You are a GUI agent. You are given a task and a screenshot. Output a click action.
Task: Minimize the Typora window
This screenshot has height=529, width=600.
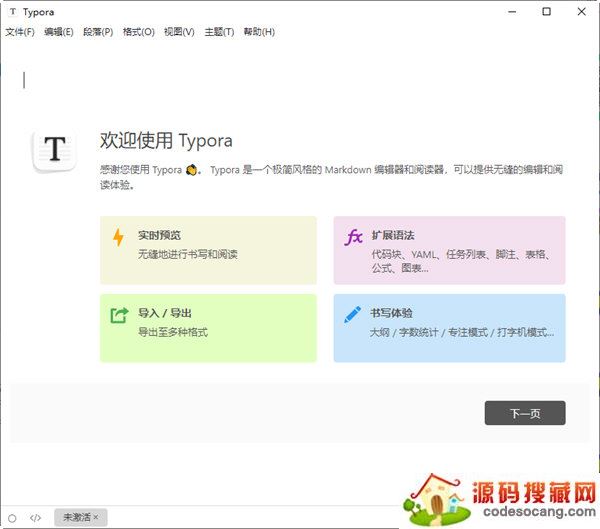tap(512, 12)
